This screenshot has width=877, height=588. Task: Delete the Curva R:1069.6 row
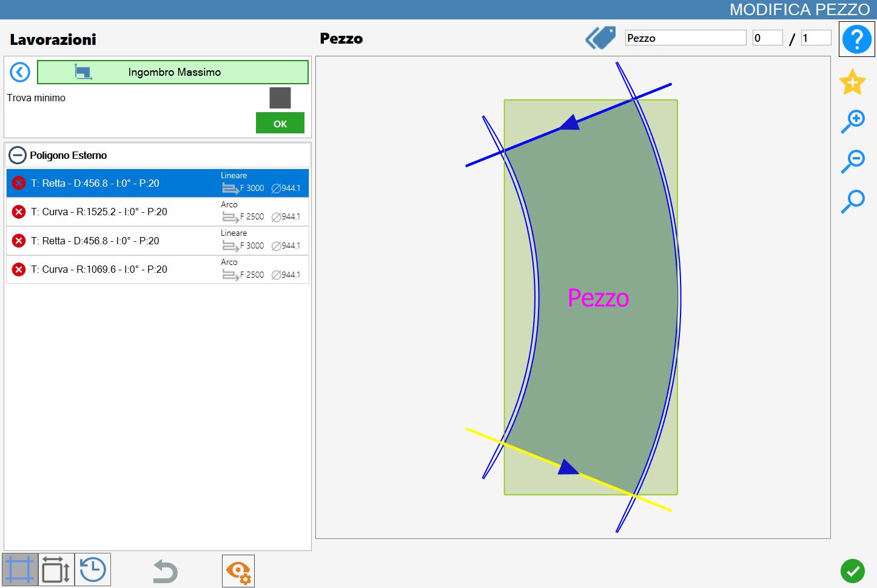click(x=19, y=269)
